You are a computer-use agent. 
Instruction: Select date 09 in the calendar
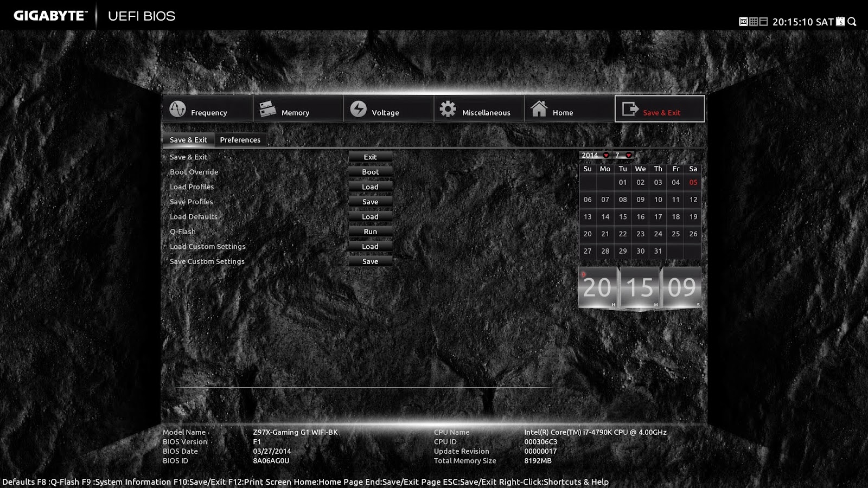641,200
